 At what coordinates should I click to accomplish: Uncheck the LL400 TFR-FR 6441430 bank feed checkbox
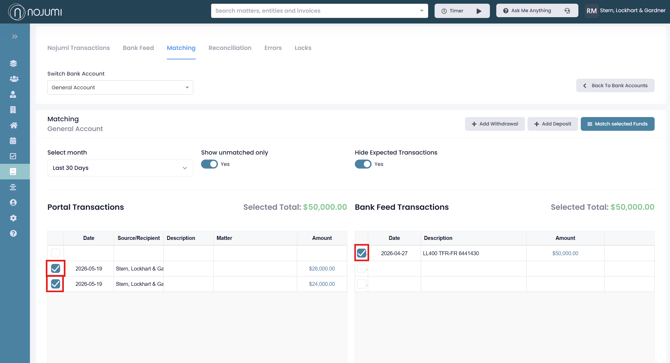(361, 253)
